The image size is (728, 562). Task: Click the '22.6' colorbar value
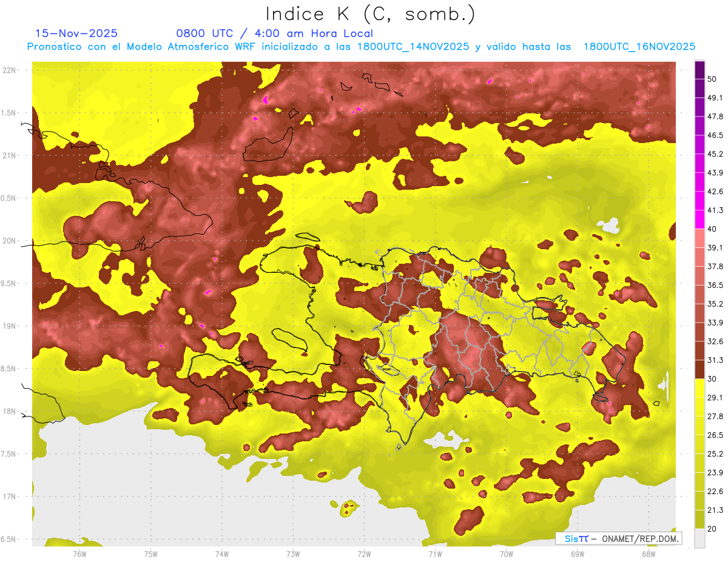pyautogui.click(x=715, y=491)
